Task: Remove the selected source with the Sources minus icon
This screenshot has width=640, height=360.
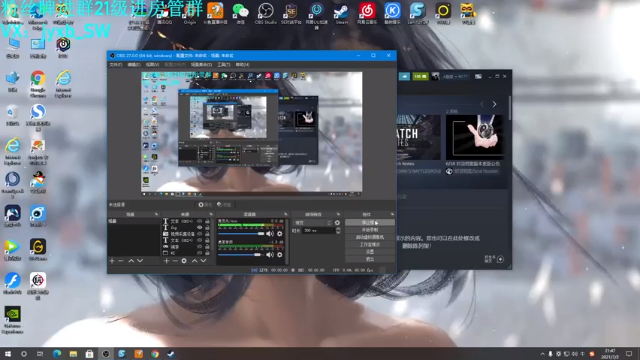Action: (x=175, y=260)
